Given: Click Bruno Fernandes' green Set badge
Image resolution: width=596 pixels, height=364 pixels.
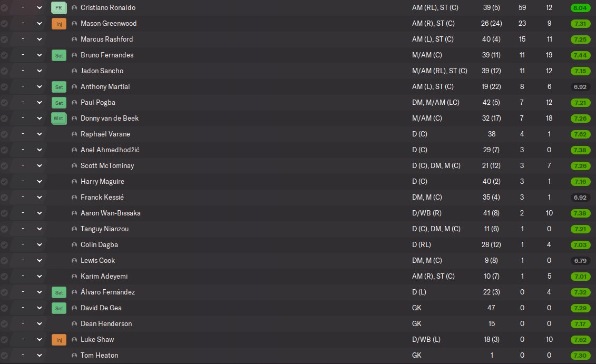Looking at the screenshot, I should pyautogui.click(x=58, y=55).
